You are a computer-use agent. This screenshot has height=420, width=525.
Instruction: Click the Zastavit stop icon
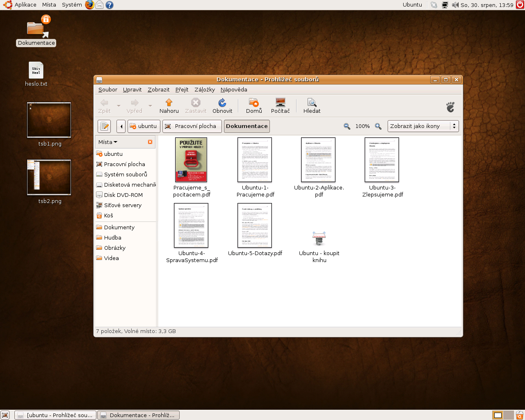tap(196, 103)
